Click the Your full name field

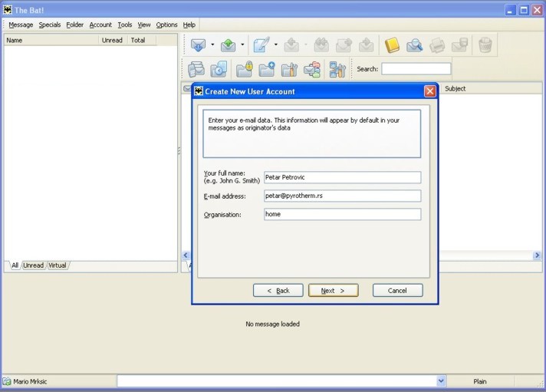pyautogui.click(x=342, y=177)
